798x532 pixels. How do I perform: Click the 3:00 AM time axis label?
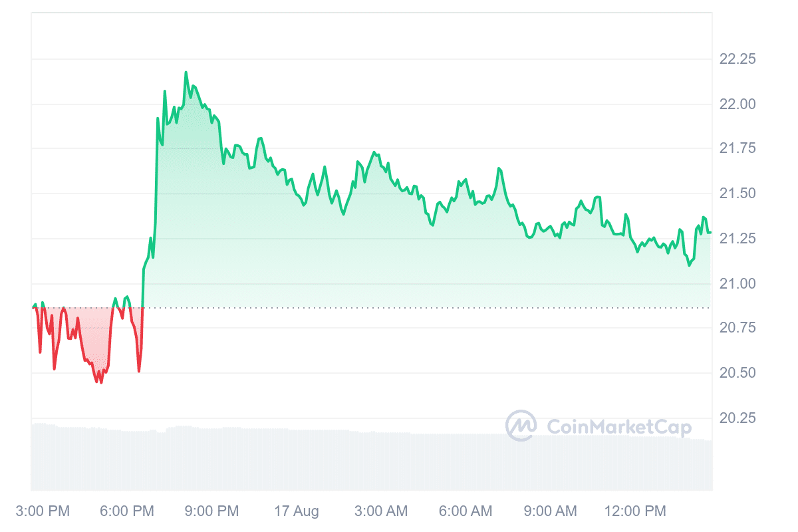pos(381,511)
